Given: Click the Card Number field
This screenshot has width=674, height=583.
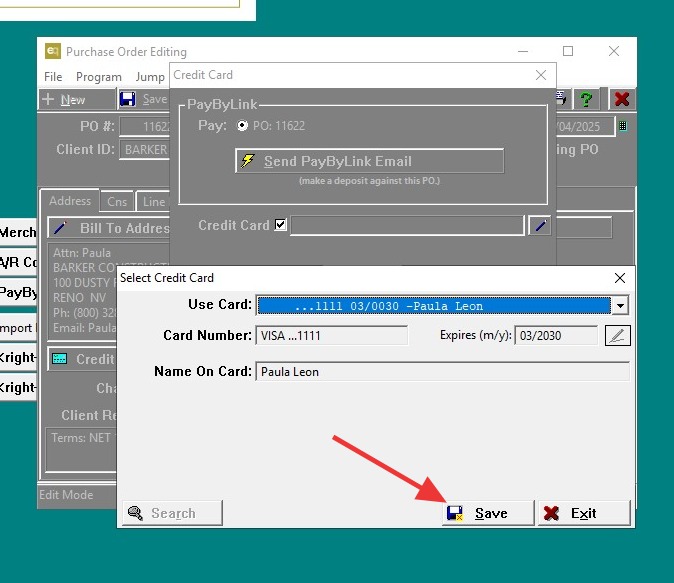Looking at the screenshot, I should (331, 335).
